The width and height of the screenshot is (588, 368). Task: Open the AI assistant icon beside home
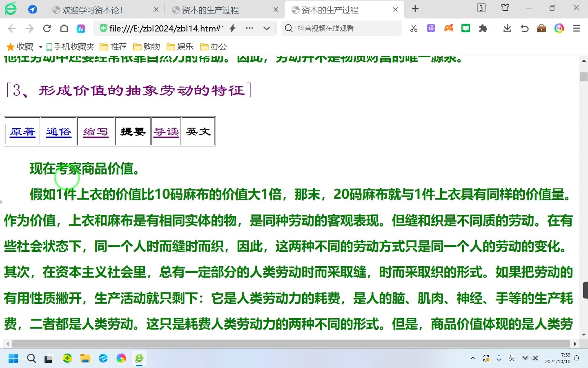pyautogui.click(x=81, y=29)
